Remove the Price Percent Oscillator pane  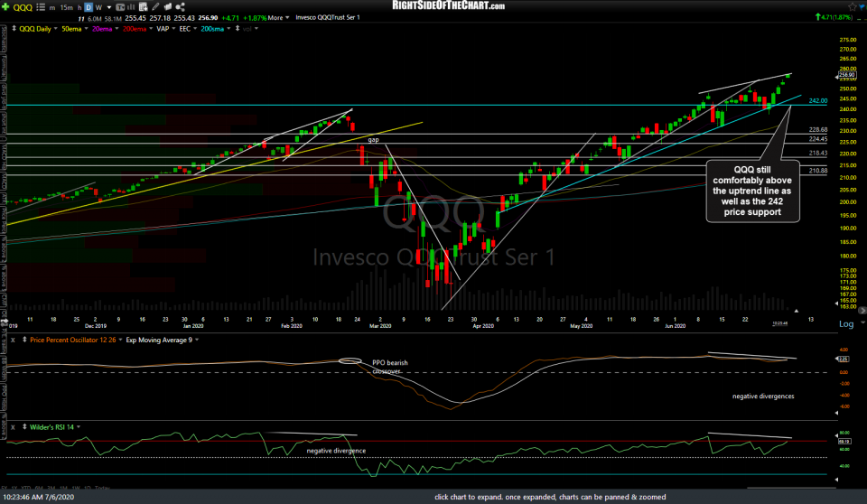[13, 340]
